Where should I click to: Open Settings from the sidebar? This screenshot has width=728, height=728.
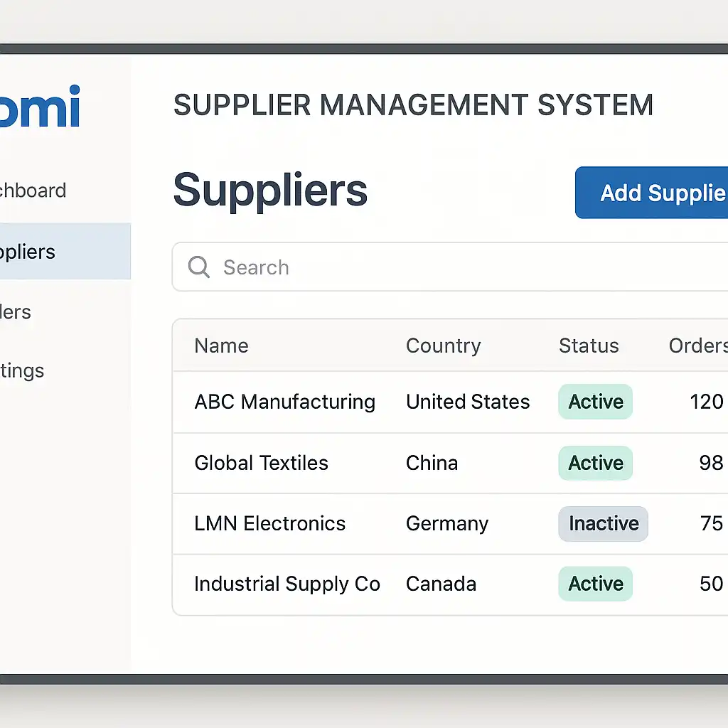pos(22,370)
